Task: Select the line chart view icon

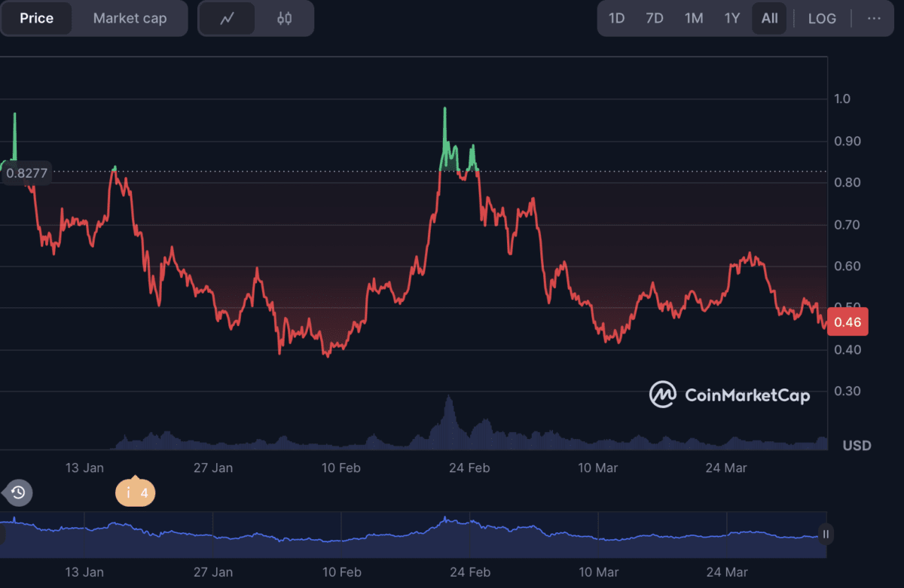Action: (x=227, y=18)
